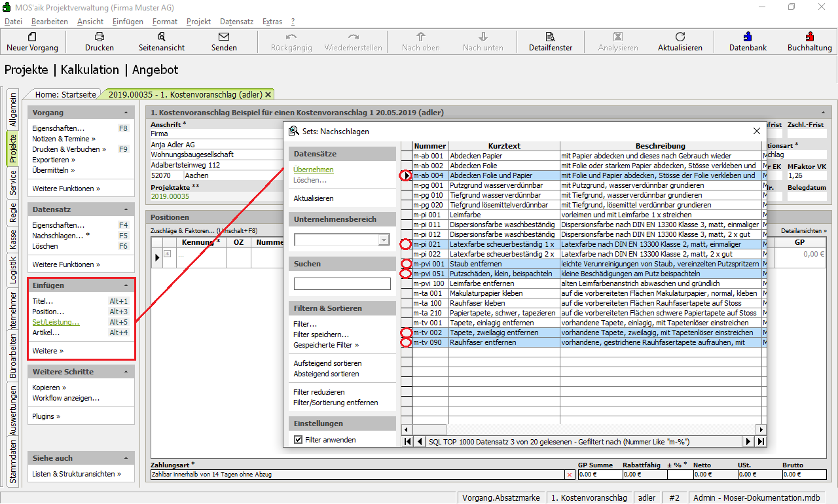Click Set/Leistung... in Einfügen panel
The width and height of the screenshot is (838, 504).
pos(56,322)
